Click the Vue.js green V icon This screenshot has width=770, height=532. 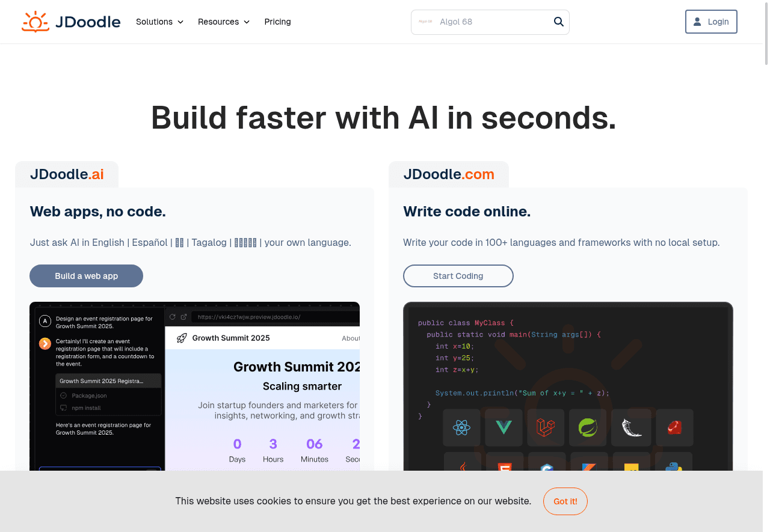click(x=504, y=427)
